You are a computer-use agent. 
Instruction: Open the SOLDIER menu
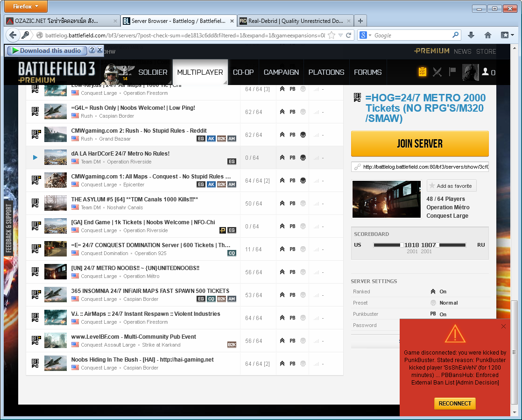pyautogui.click(x=153, y=72)
